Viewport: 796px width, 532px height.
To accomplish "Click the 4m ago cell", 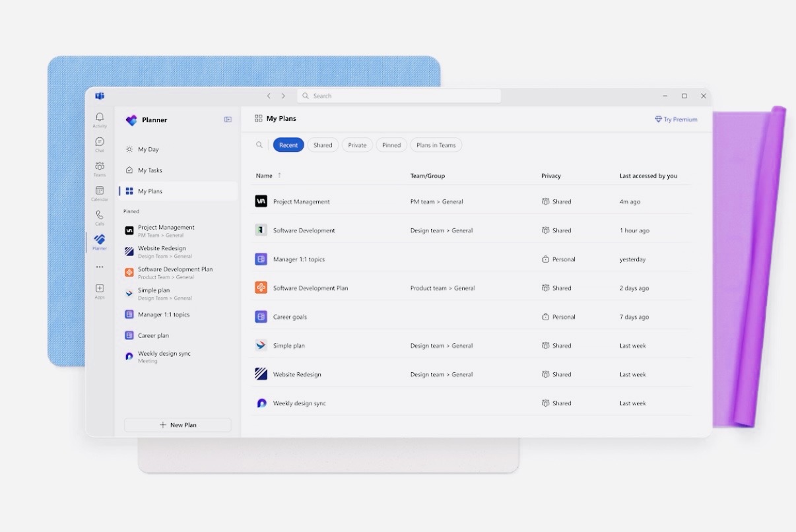I will coord(630,202).
